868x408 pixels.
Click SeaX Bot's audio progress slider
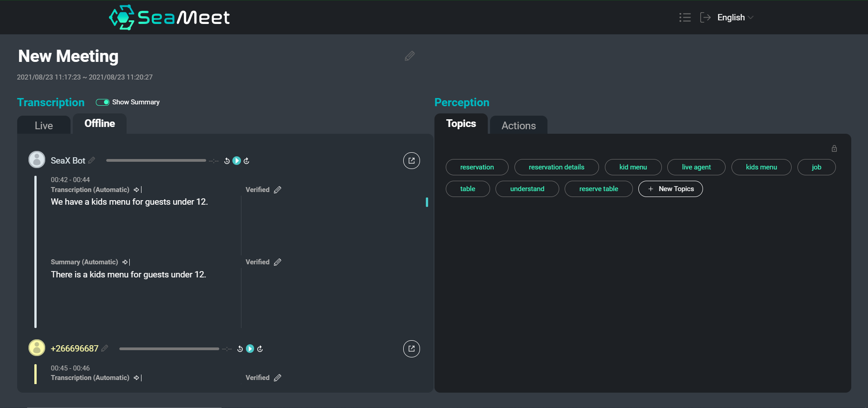[156, 160]
